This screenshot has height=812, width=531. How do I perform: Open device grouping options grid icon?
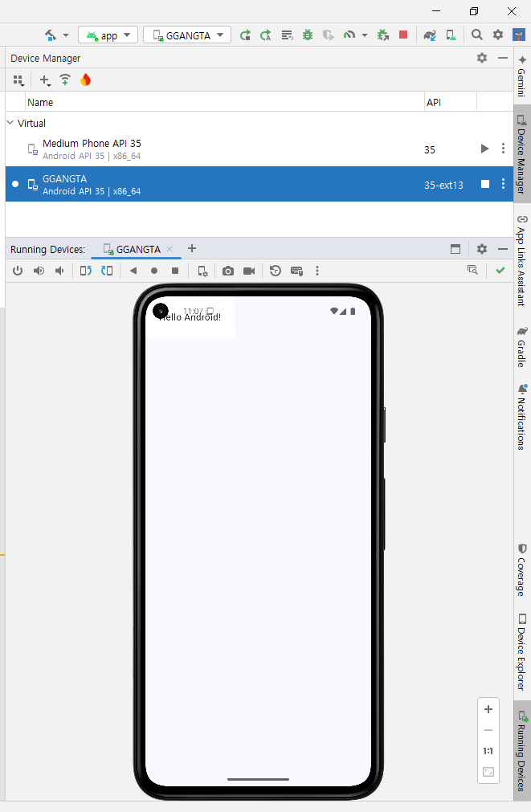(18, 80)
